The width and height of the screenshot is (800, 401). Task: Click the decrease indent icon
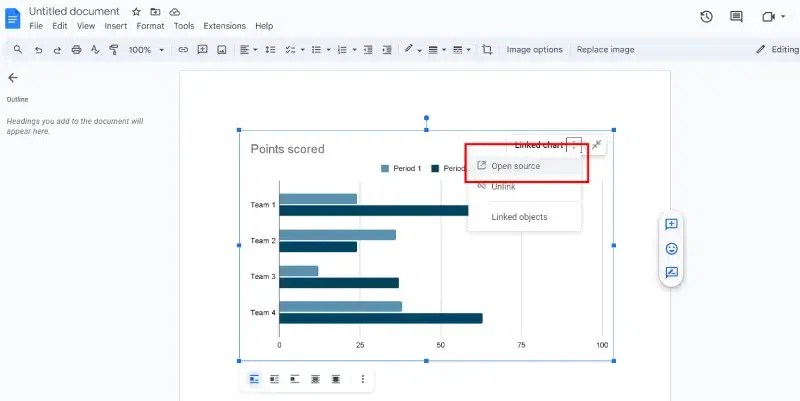click(x=368, y=49)
